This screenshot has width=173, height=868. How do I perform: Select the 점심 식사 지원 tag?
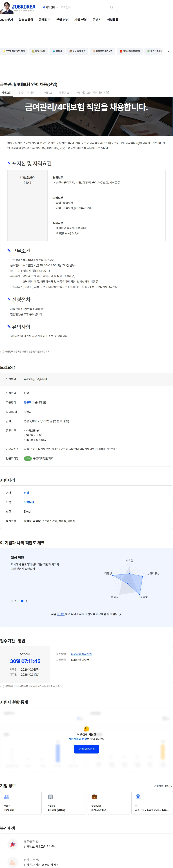pos(77,51)
